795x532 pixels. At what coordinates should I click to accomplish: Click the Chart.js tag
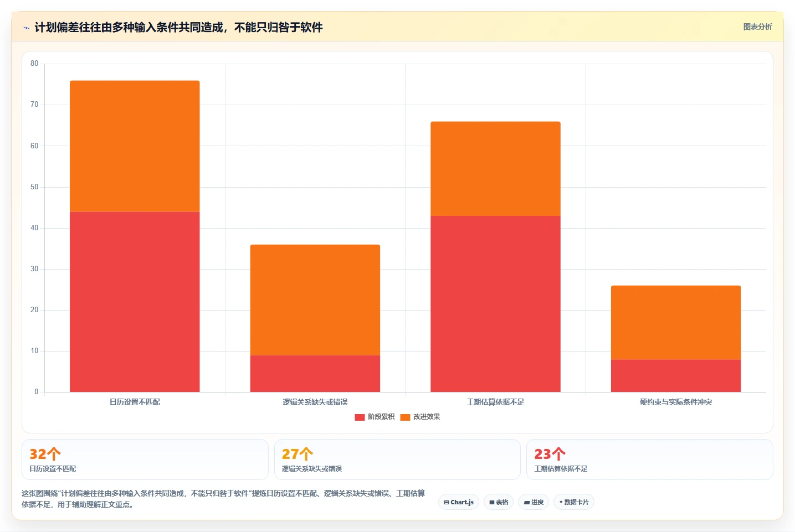point(459,502)
